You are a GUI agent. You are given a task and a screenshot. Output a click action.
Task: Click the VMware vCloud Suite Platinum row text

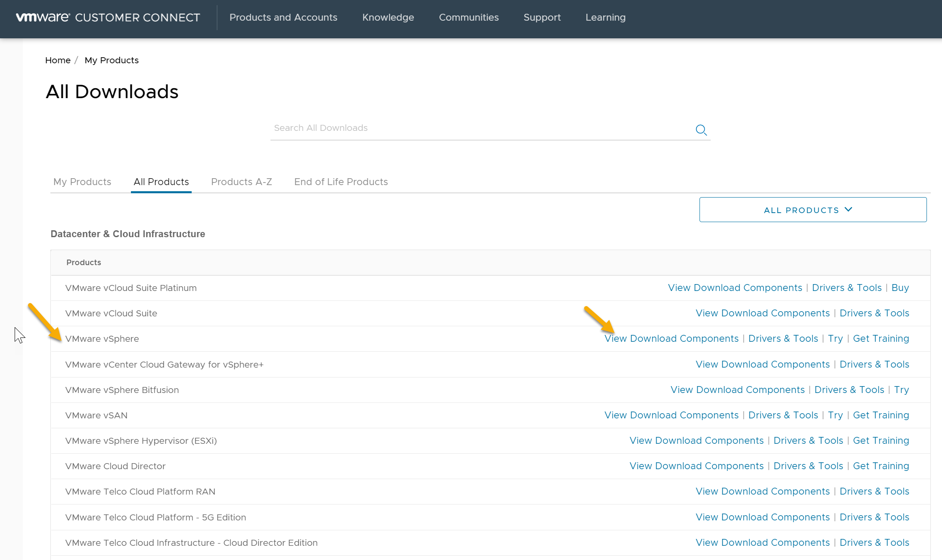(131, 288)
